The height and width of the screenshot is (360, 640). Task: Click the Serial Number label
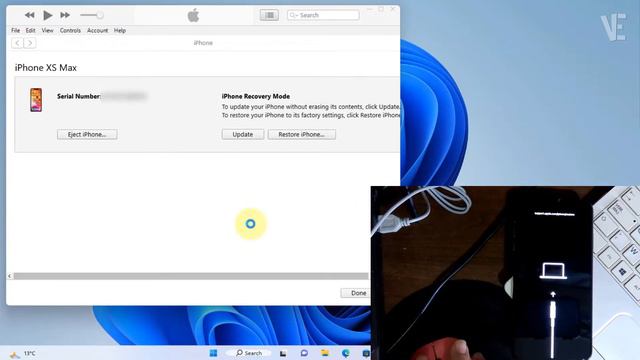click(79, 96)
